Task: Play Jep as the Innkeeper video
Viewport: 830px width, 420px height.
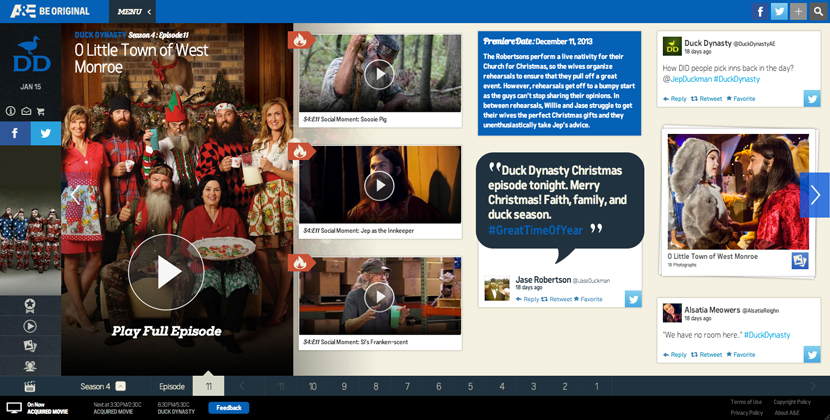Action: (x=379, y=185)
